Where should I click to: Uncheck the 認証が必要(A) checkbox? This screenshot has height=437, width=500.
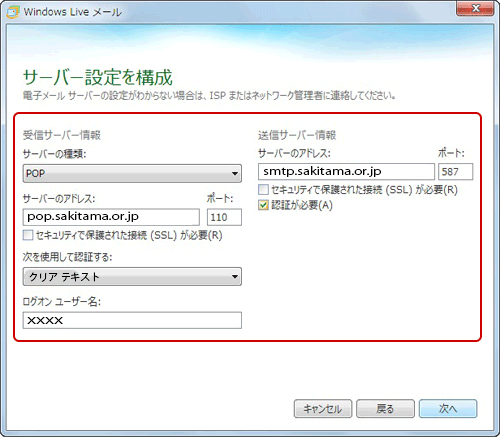click(263, 205)
